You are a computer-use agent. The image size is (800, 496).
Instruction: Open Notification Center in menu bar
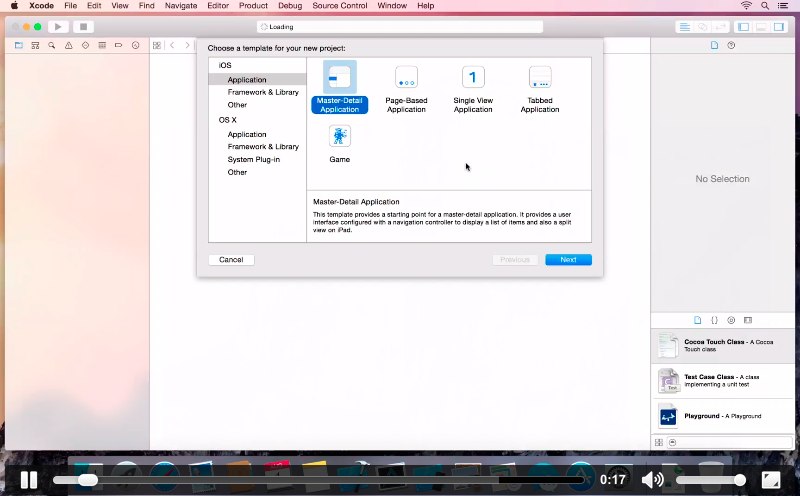tap(783, 6)
